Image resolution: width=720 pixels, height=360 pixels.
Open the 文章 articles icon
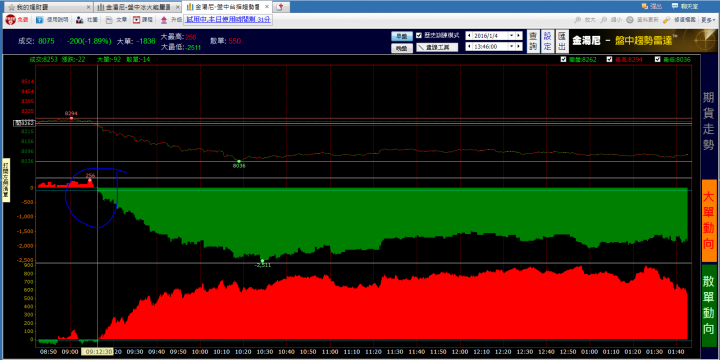coord(109,20)
